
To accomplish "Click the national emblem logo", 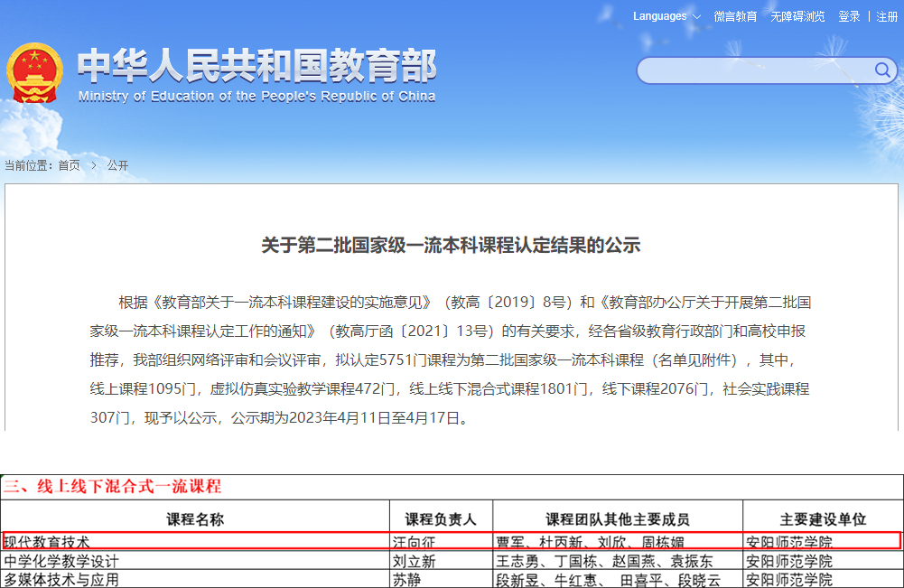I will [34, 73].
